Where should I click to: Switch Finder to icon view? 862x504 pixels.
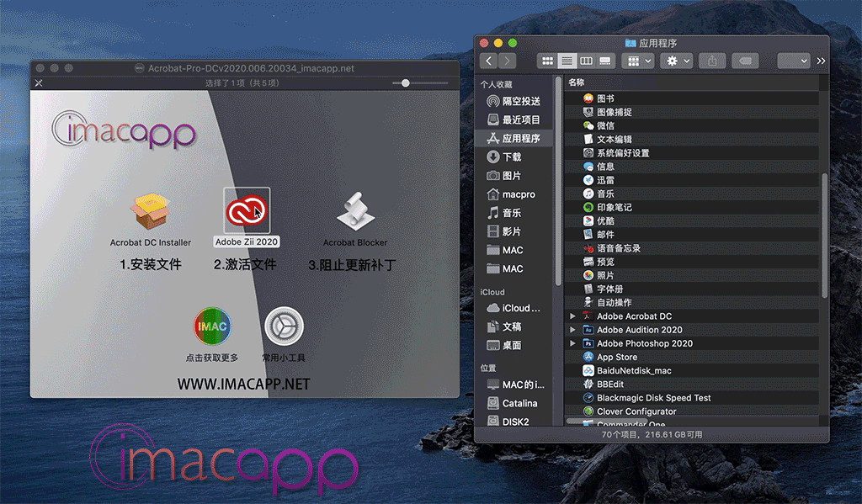(x=547, y=61)
